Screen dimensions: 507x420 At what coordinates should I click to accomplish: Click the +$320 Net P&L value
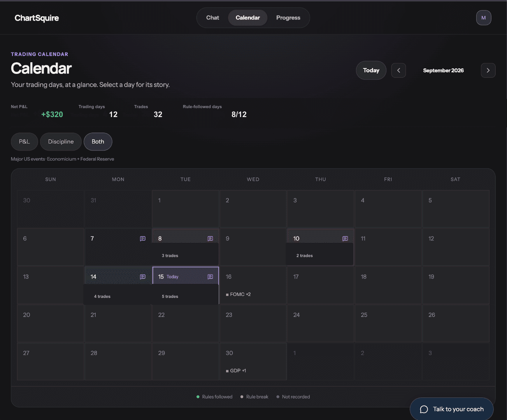tap(52, 114)
